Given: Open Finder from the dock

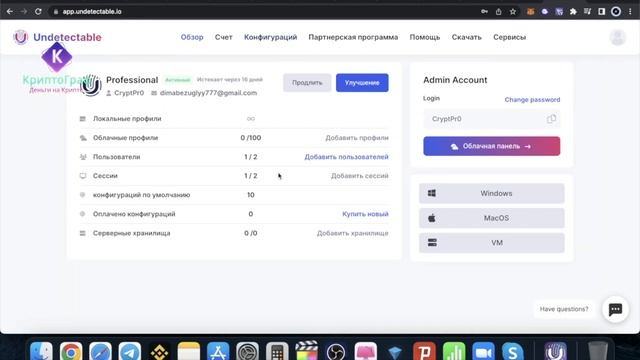Looking at the screenshot, I should [x=41, y=351].
